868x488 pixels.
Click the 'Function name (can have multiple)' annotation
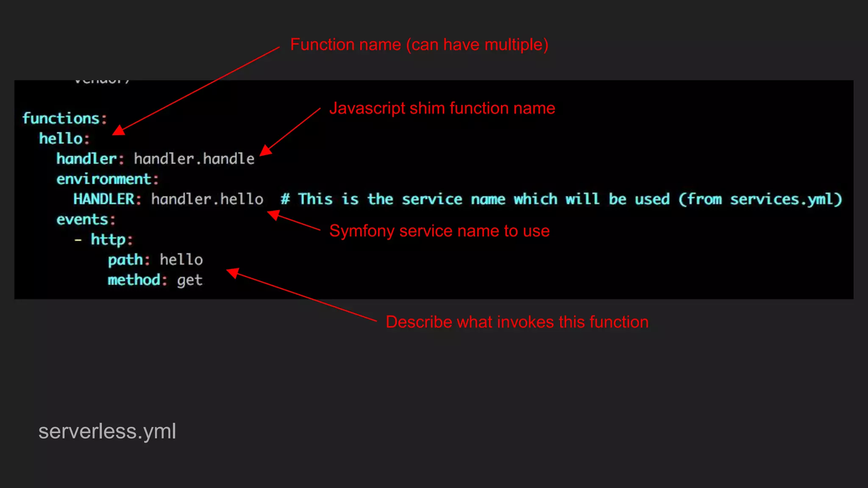coord(419,45)
